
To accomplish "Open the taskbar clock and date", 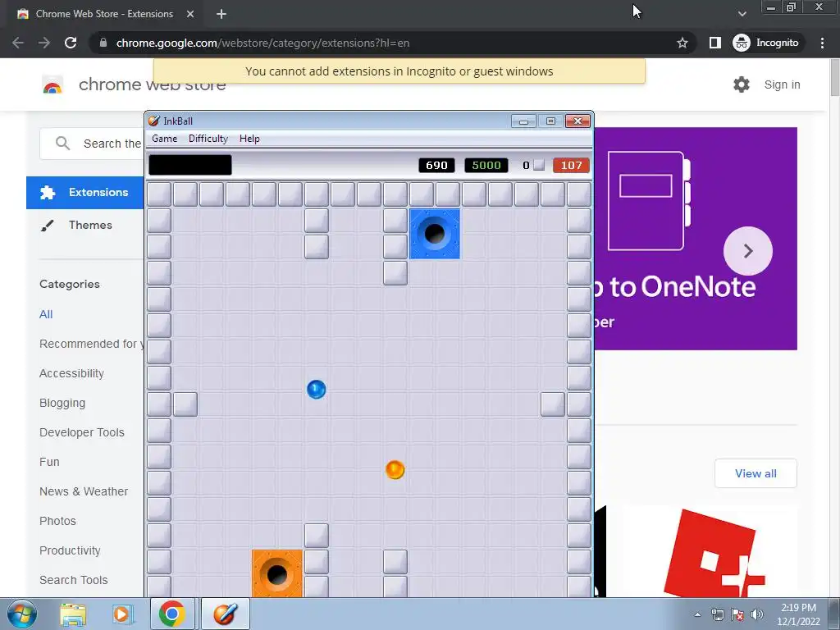I will pos(798,614).
